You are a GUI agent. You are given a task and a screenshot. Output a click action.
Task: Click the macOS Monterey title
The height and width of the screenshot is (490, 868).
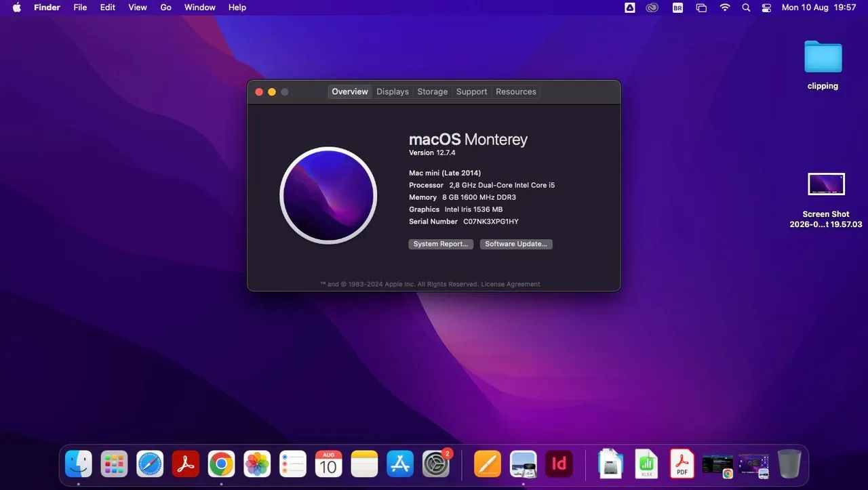point(468,140)
